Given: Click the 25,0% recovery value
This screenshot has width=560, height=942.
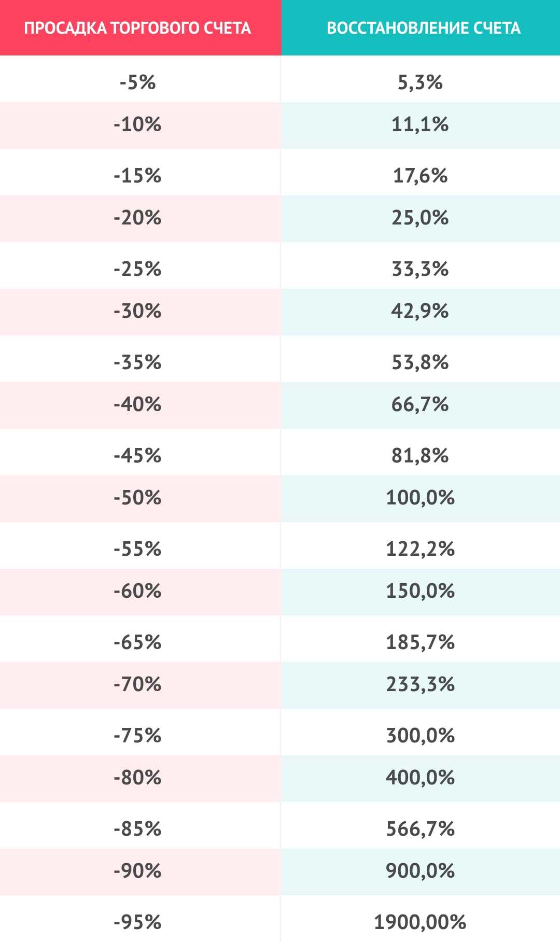Looking at the screenshot, I should pos(420,218).
